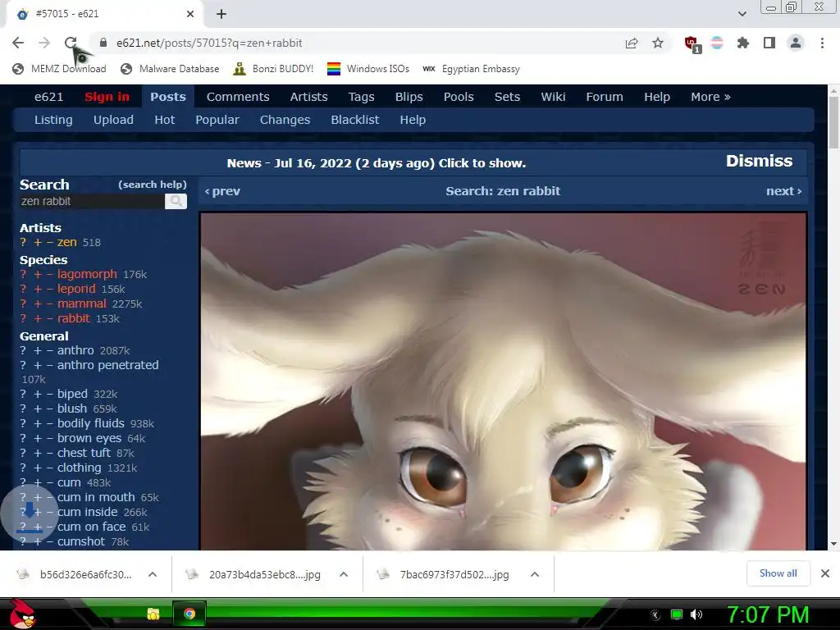Go back with the browser back arrow

(x=18, y=43)
